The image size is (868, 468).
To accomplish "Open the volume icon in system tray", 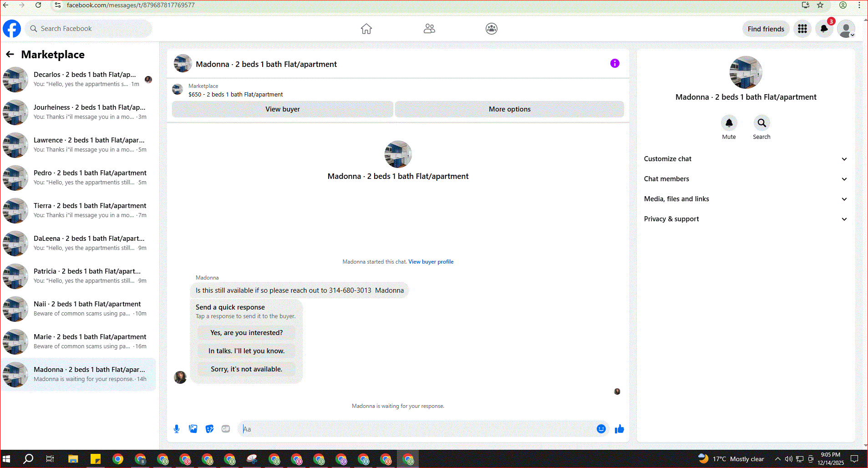I will (x=789, y=459).
